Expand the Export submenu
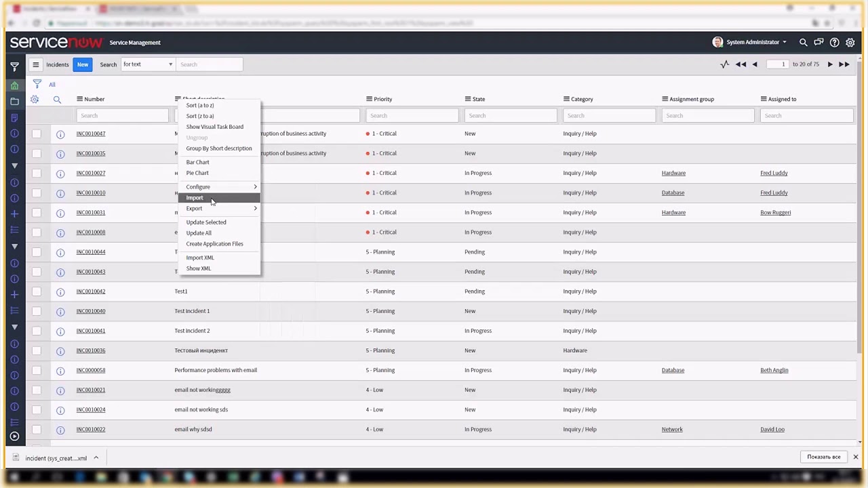This screenshot has width=868, height=488. 219,209
